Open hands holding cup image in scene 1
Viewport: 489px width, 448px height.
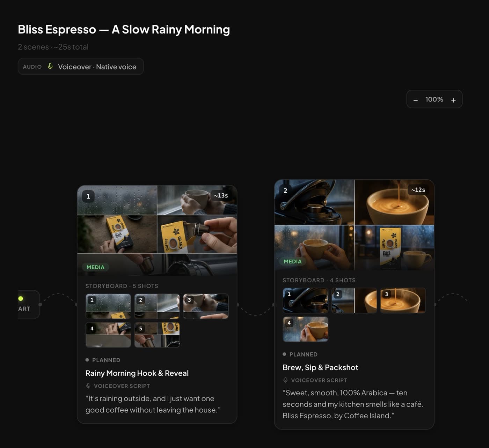click(x=197, y=200)
